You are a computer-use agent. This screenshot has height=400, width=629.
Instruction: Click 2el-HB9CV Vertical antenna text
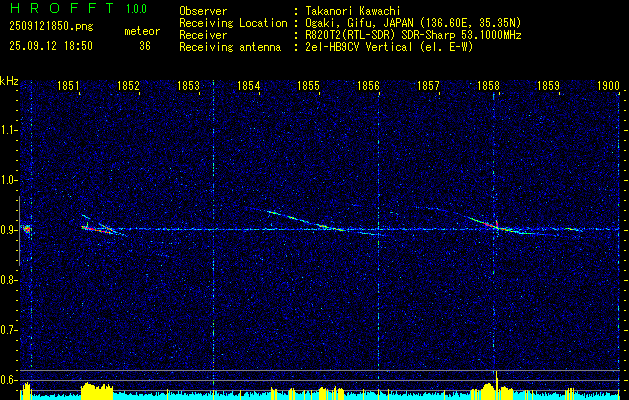click(389, 47)
